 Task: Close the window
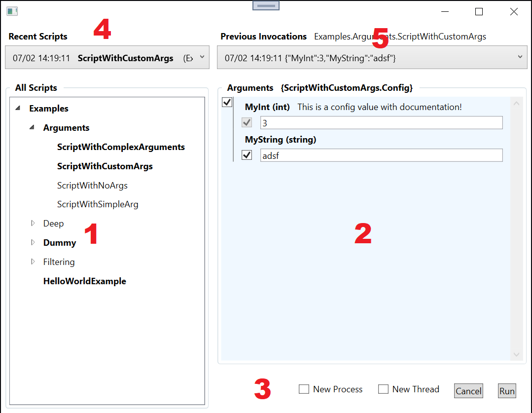[514, 11]
